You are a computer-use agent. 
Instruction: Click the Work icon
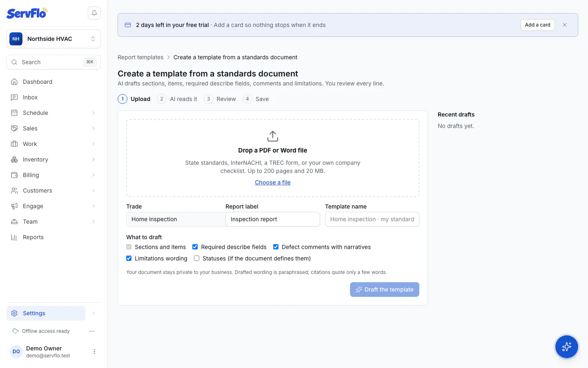pyautogui.click(x=14, y=144)
